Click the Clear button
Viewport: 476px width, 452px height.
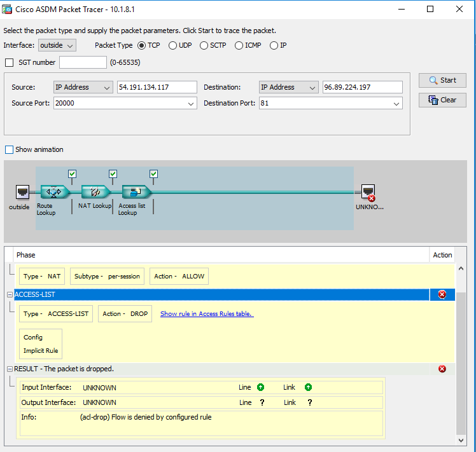[x=442, y=100]
